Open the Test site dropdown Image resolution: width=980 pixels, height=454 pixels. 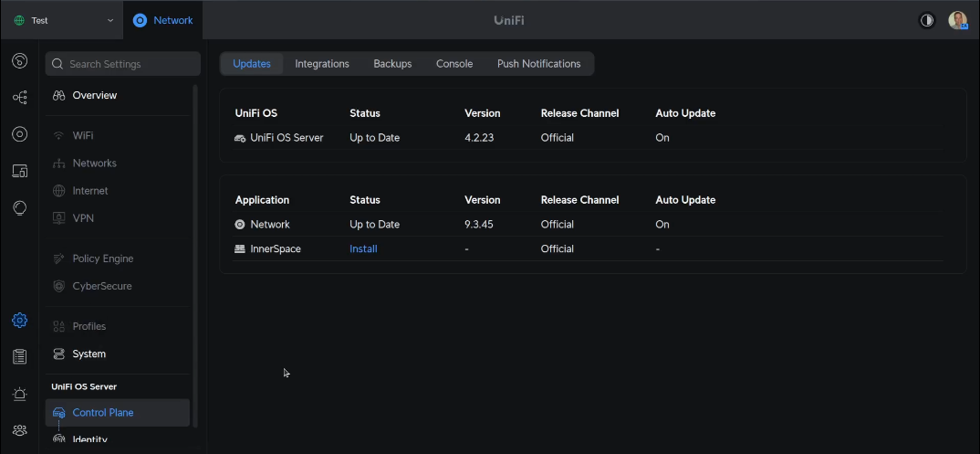click(x=62, y=20)
